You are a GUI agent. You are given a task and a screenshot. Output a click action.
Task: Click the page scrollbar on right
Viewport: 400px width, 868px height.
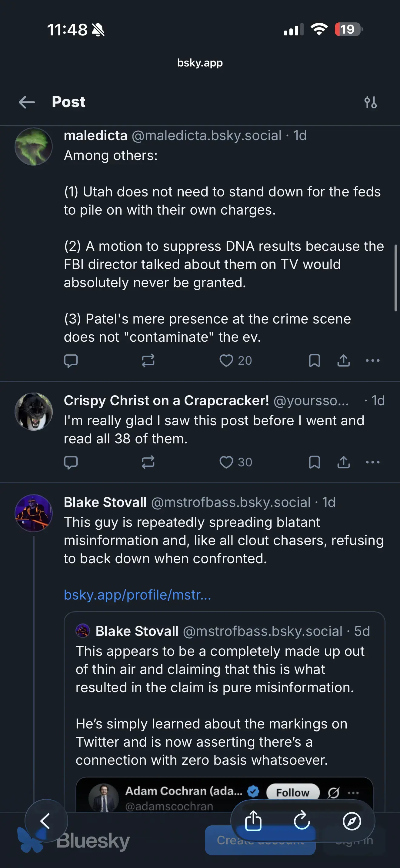click(396, 278)
